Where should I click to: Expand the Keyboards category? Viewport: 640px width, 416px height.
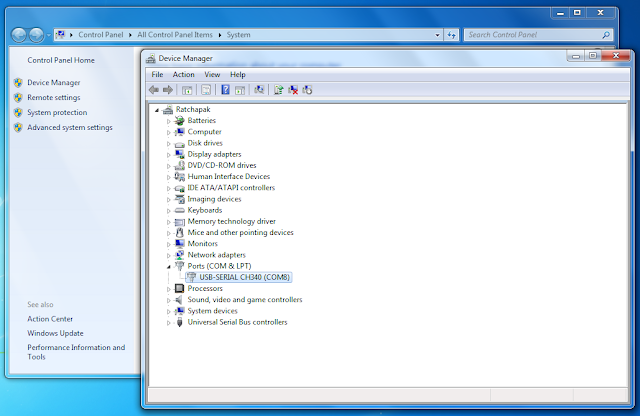(x=169, y=211)
